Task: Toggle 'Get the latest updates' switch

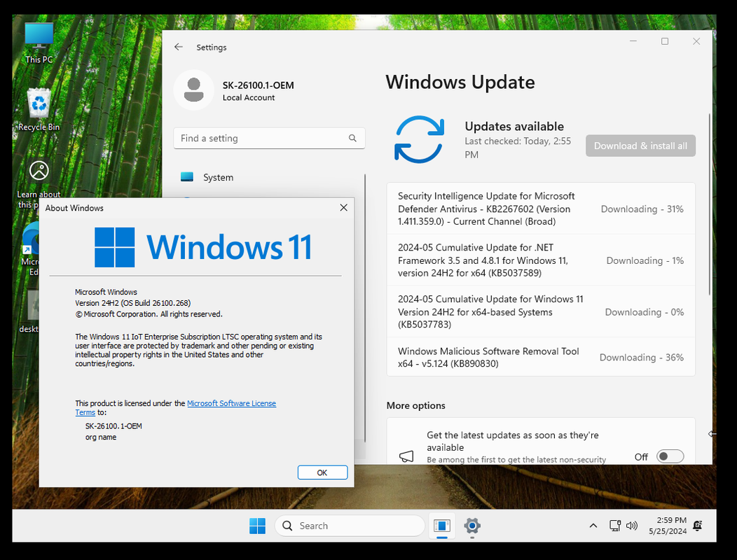Action: click(670, 456)
